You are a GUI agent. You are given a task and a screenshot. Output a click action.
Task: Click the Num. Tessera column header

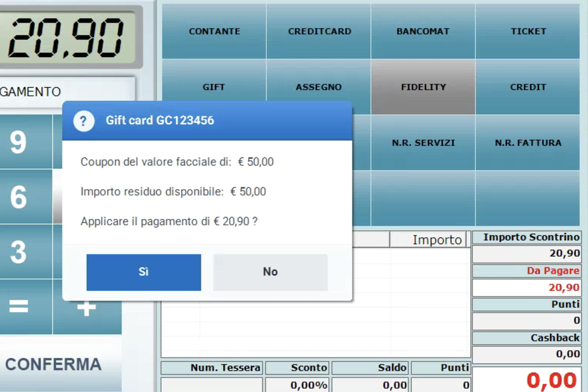coord(212,368)
